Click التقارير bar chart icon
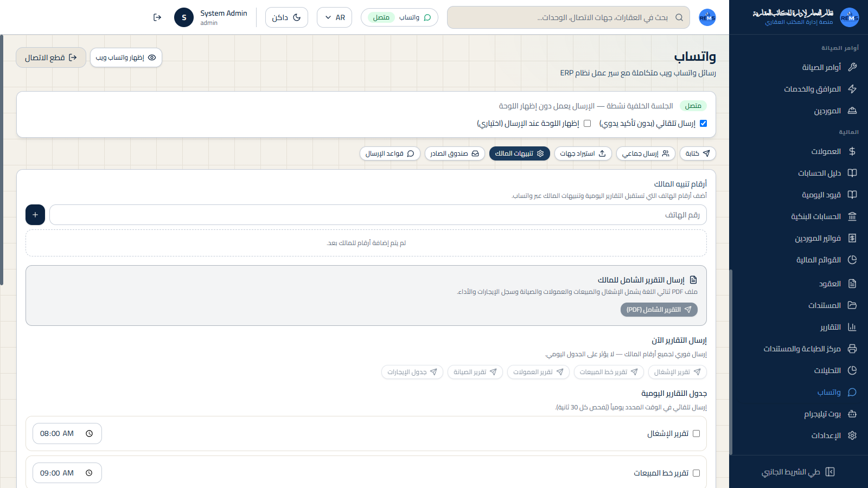This screenshot has width=868, height=488. pyautogui.click(x=852, y=327)
